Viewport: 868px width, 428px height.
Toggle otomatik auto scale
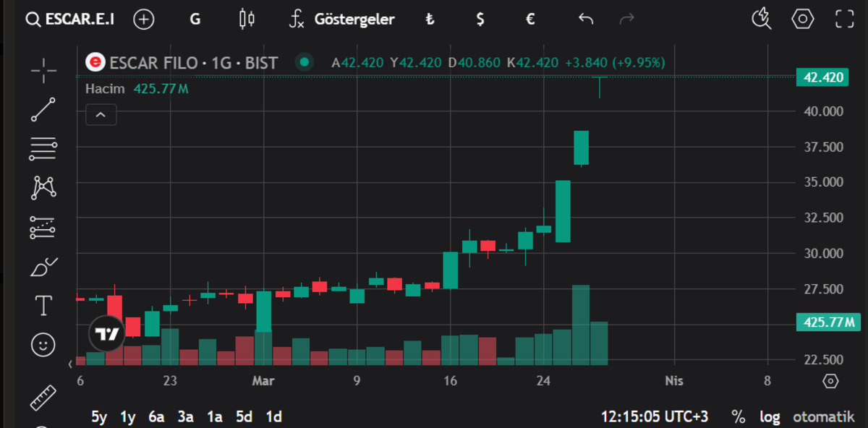point(822,417)
